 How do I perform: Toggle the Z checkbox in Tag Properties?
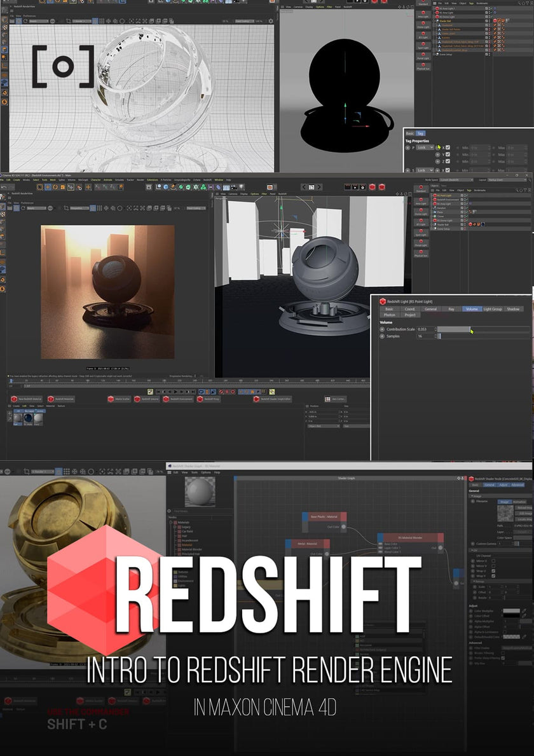tap(448, 161)
